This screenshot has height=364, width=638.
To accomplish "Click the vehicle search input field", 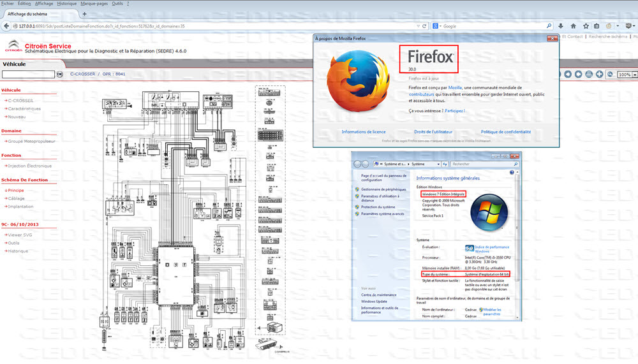I will 28,75.
